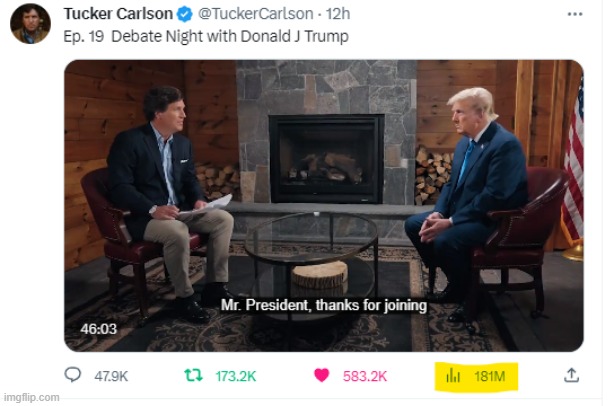614x406 pixels.
Task: Click the share upload arrow icon
Action: click(x=571, y=375)
